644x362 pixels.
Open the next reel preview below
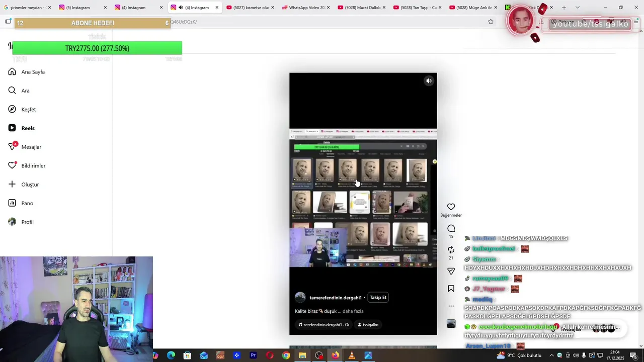363,347
